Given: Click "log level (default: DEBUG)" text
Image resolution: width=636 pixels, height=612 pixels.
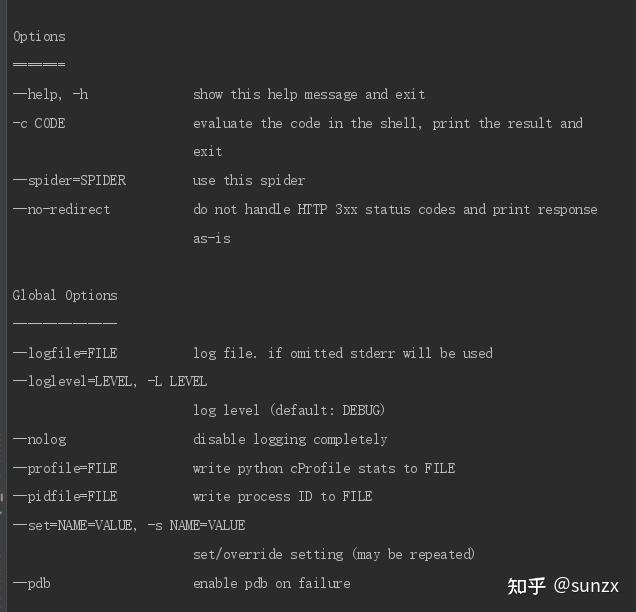Looking at the screenshot, I should pyautogui.click(x=289, y=410).
